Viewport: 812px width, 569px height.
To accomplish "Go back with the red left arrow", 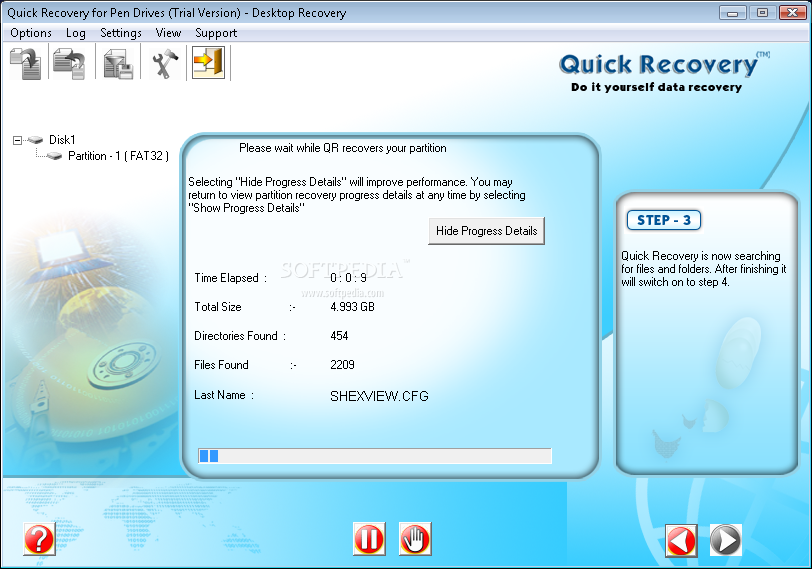I will 681,540.
